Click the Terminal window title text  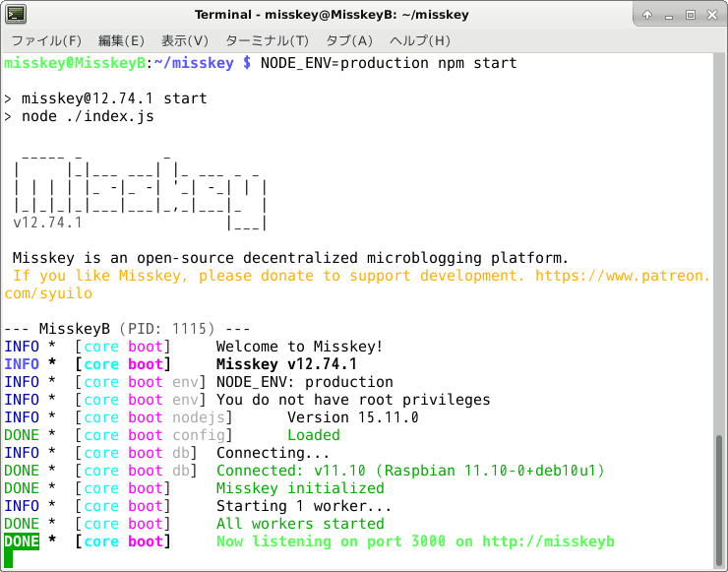click(x=332, y=15)
